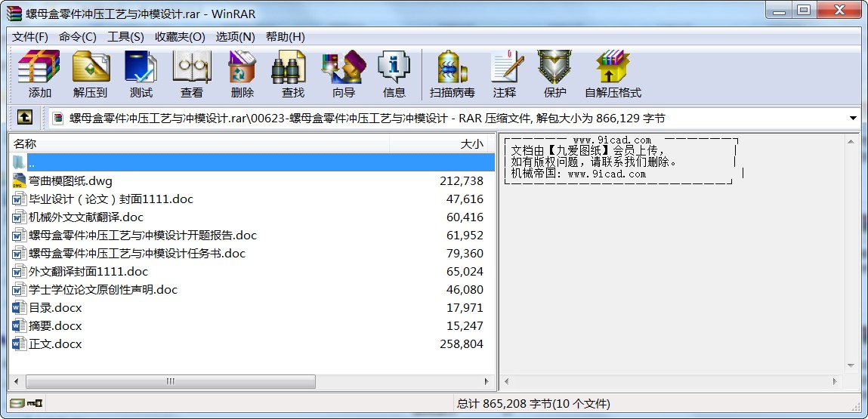Click the WinRAR title bar icon
This screenshot has height=419, width=868.
[14, 14]
